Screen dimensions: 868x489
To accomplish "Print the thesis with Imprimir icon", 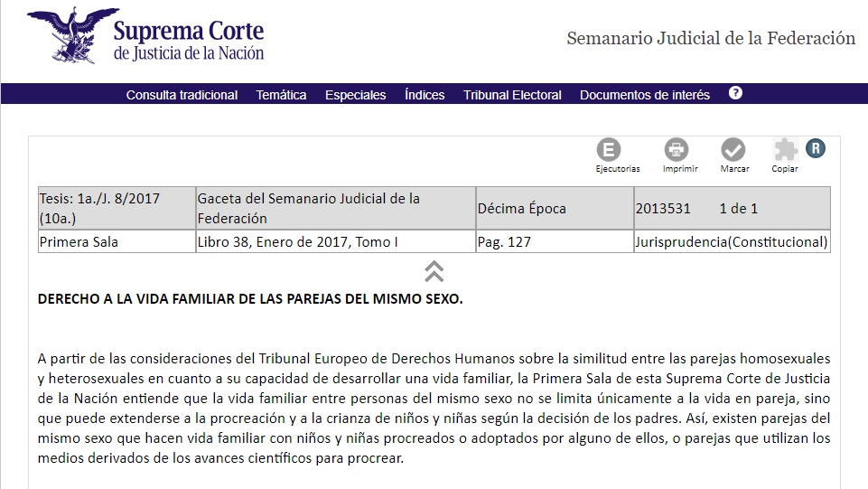I will (x=676, y=150).
